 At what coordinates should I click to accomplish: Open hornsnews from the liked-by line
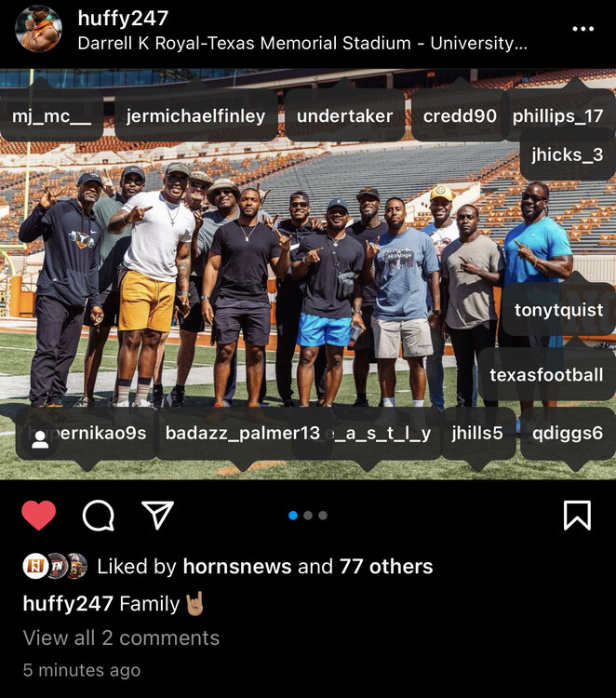237,567
